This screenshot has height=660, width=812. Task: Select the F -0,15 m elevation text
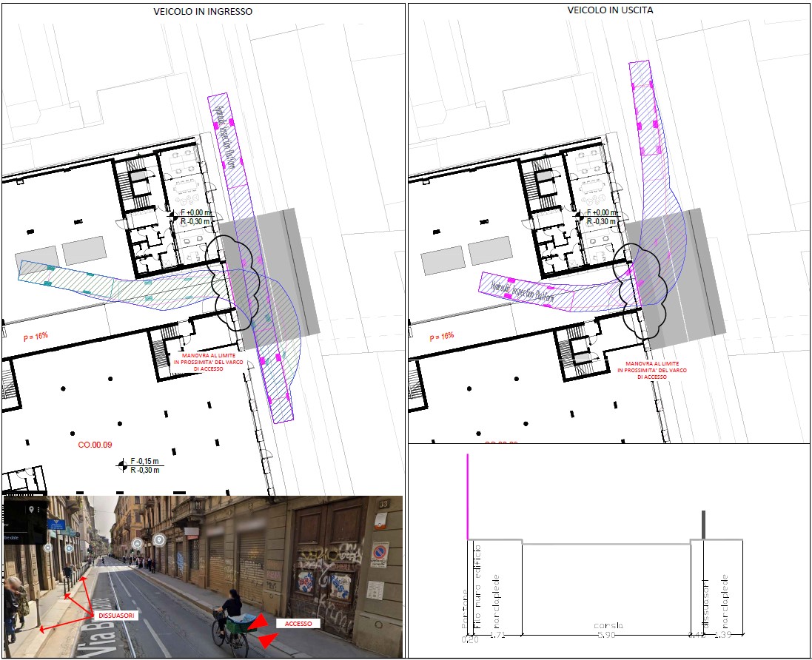(x=144, y=461)
